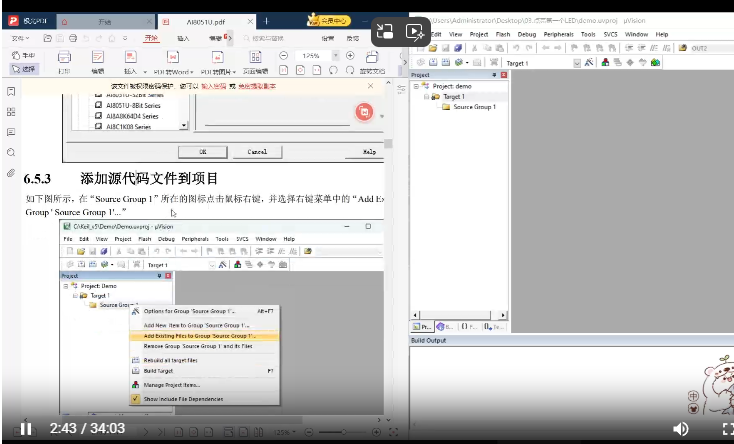Pin the uVision Project panel
734x444 pixels.
pos(494,75)
